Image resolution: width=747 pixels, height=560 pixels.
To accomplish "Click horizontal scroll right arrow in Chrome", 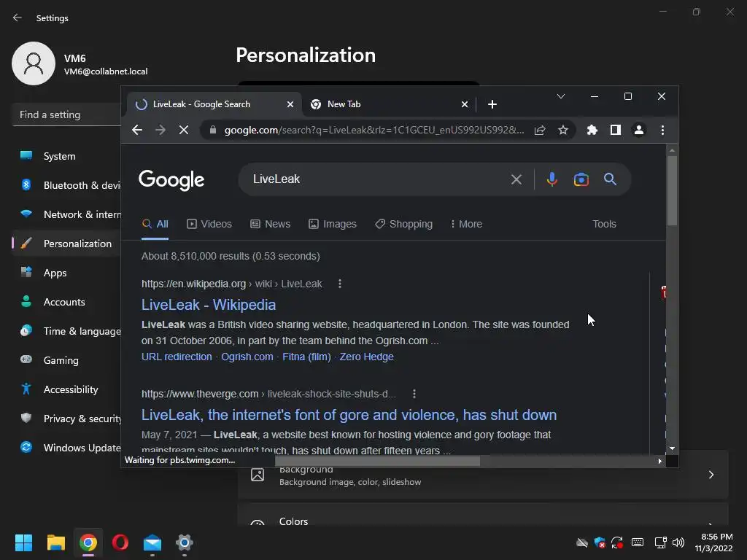I will coord(659,461).
